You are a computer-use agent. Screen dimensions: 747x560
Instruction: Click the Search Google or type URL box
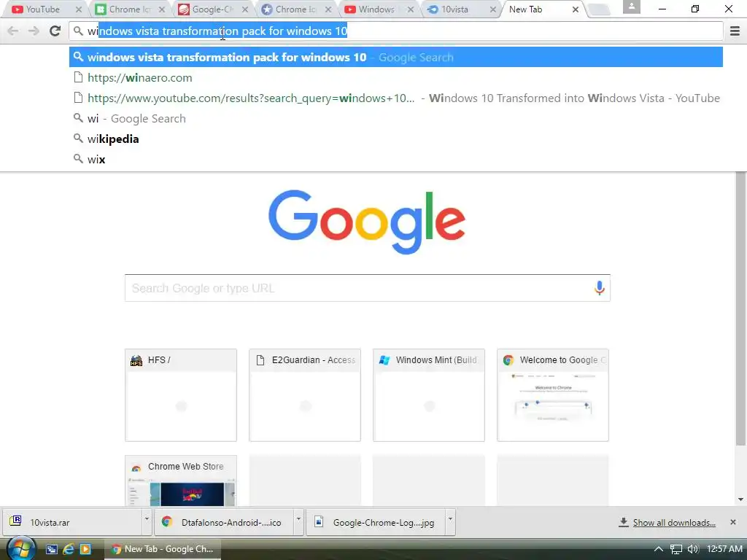[368, 287]
